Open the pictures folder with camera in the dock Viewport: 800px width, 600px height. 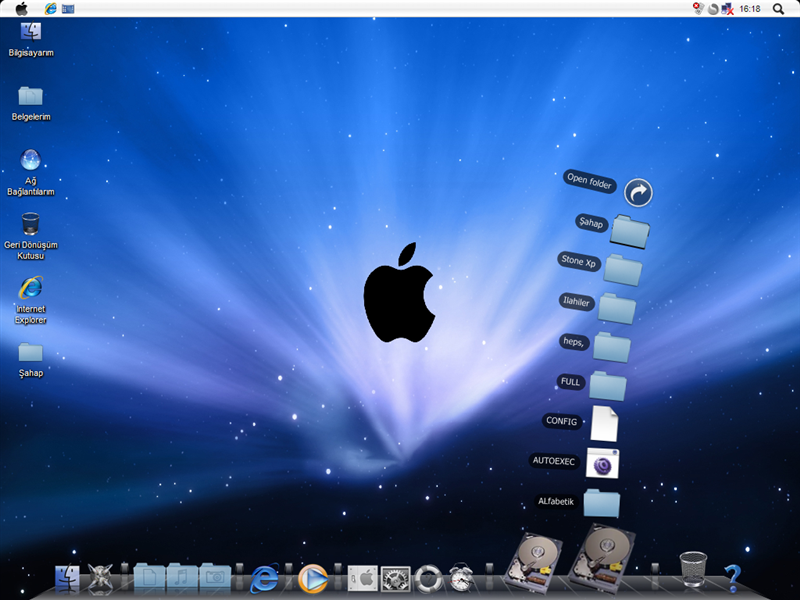point(215,578)
